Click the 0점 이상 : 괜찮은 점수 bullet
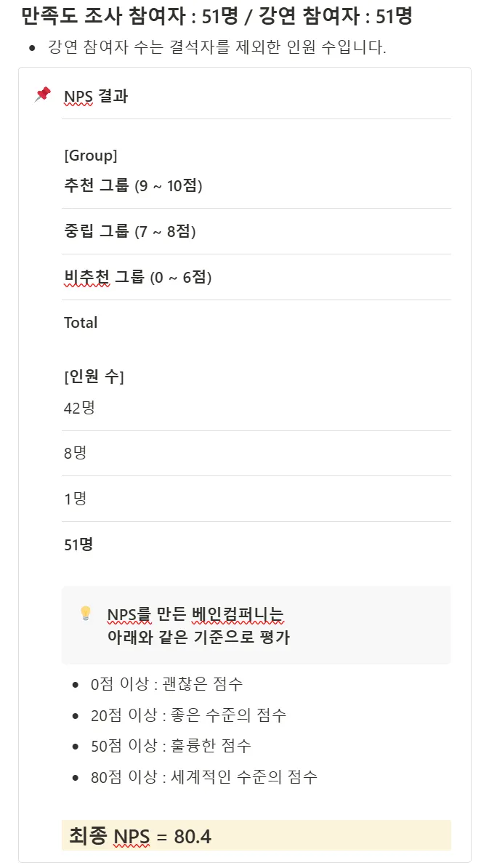This screenshot has width=481, height=868. click(166, 684)
